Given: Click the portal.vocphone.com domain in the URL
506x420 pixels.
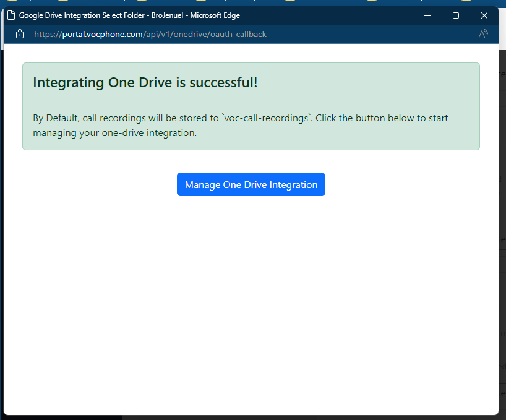Looking at the screenshot, I should [102, 34].
